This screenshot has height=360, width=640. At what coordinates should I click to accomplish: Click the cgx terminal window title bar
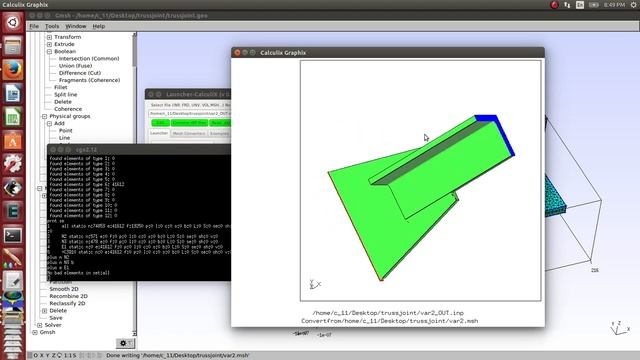(139, 150)
